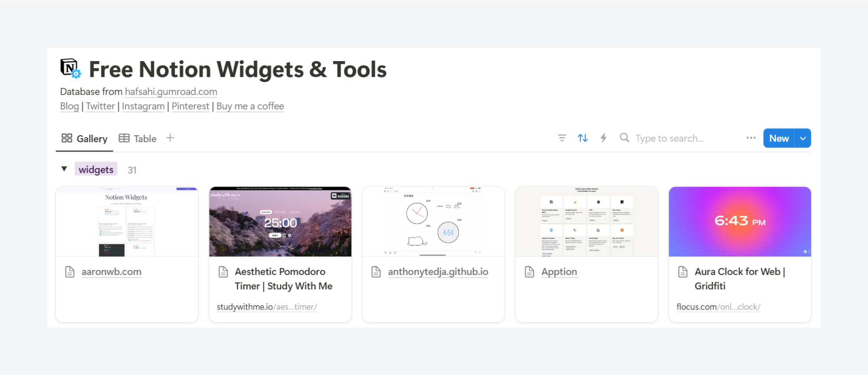Screen dimensions: 868x375
Task: Click the search magnifier icon
Action: (624, 138)
